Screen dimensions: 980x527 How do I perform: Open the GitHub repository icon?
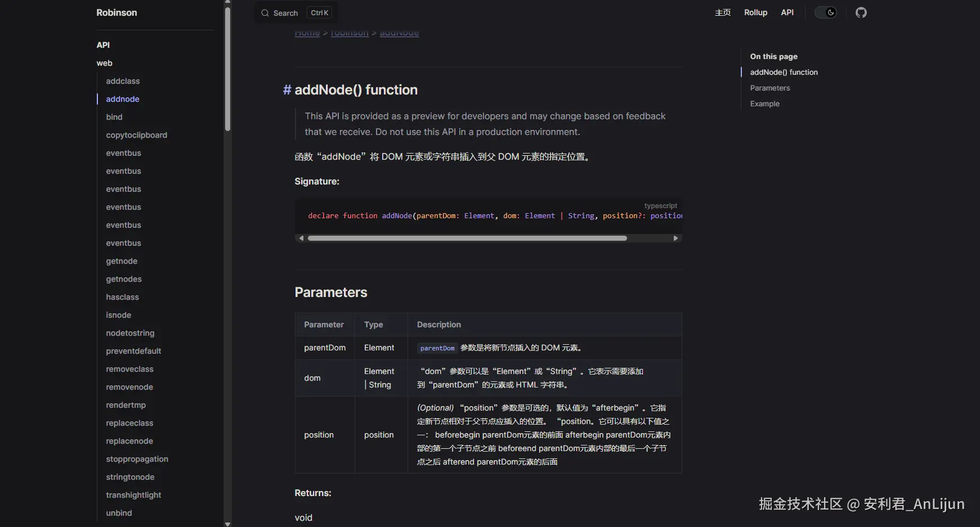pyautogui.click(x=861, y=12)
